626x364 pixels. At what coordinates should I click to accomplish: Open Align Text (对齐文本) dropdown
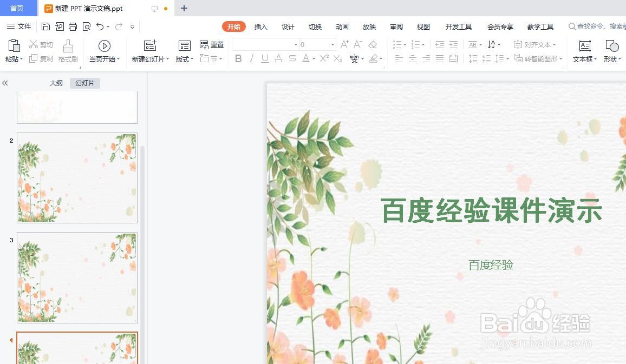[534, 44]
